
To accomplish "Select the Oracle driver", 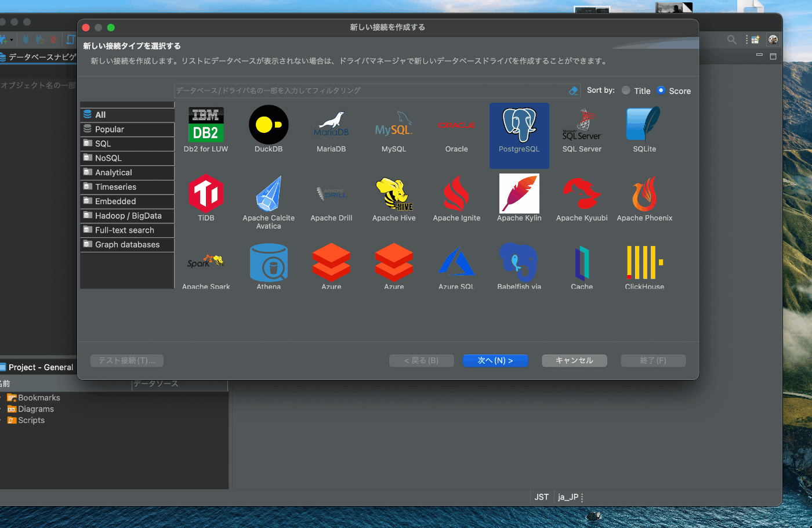I will coord(456,125).
